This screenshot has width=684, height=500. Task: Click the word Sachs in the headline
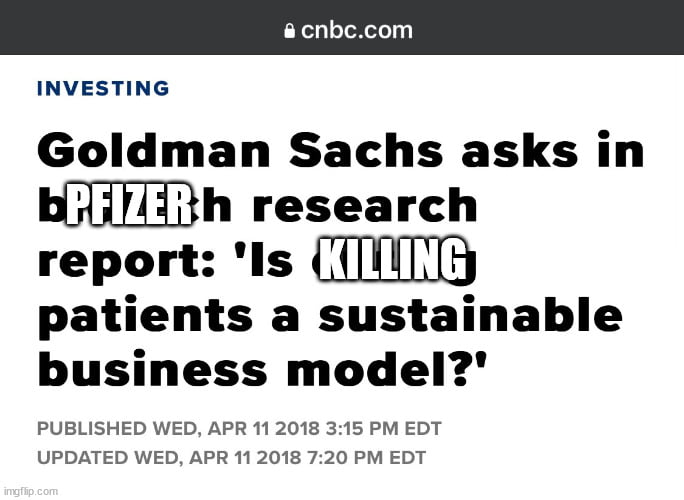tap(366, 150)
